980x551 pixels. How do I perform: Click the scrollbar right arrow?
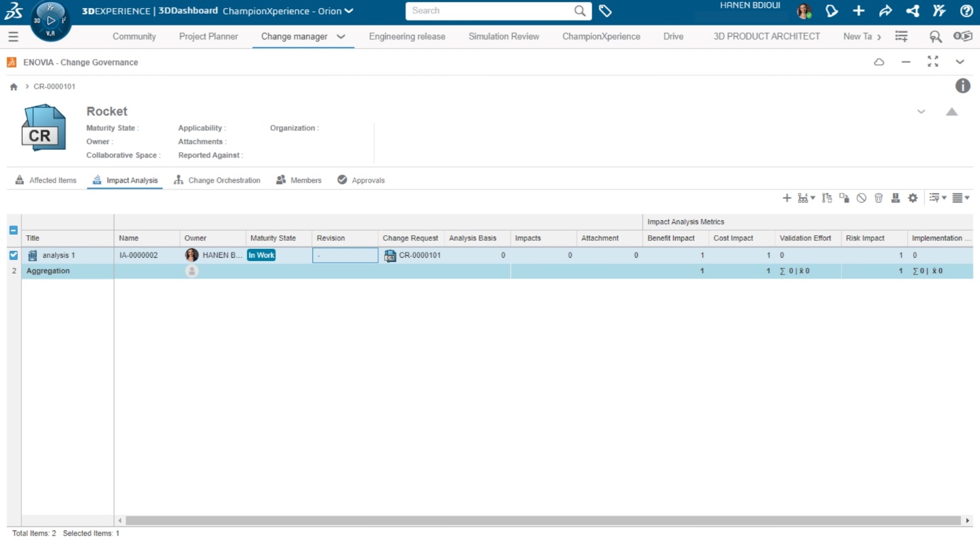(967, 520)
